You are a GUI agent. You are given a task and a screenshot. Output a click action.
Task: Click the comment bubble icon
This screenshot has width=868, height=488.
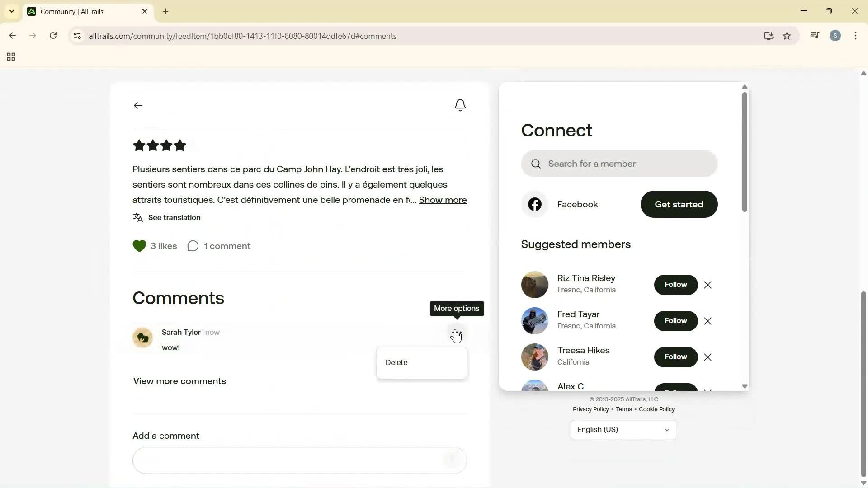pos(193,246)
